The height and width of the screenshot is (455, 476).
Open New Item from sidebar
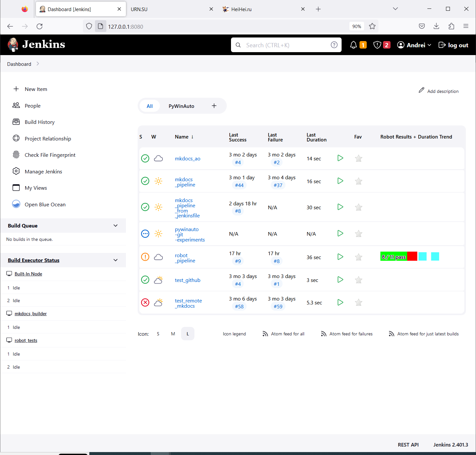pyautogui.click(x=36, y=89)
